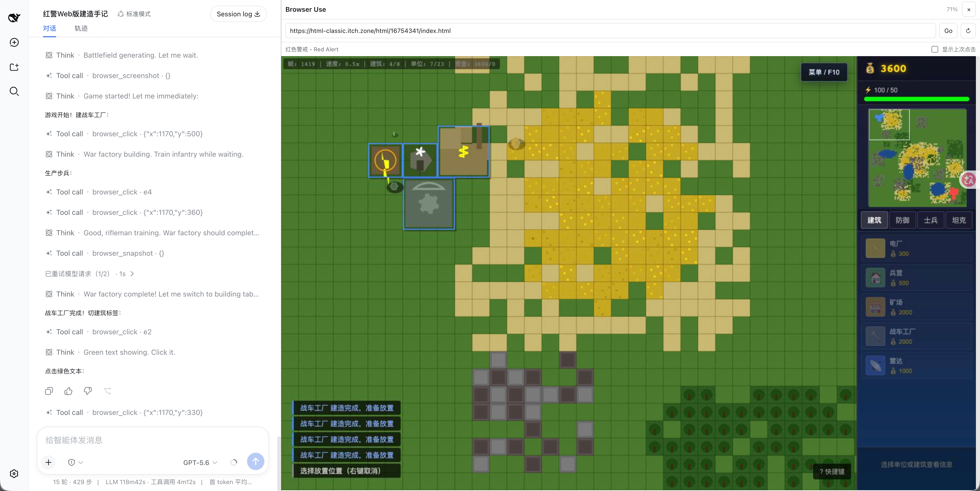Open the GPT-5.6 model dropdown

[200, 462]
